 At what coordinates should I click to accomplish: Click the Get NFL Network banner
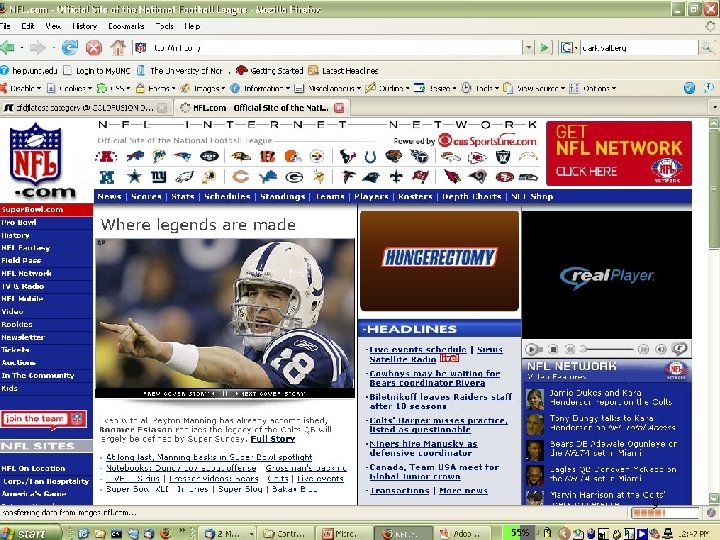pyautogui.click(x=619, y=153)
